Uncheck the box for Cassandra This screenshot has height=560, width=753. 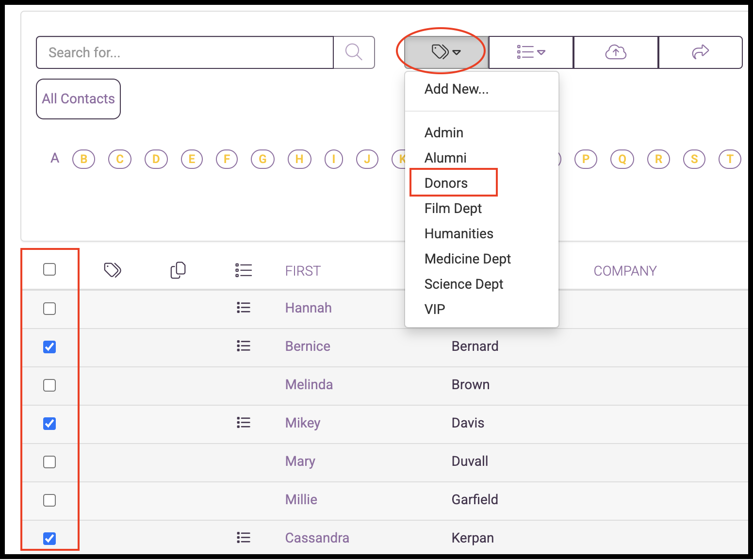[x=49, y=539]
